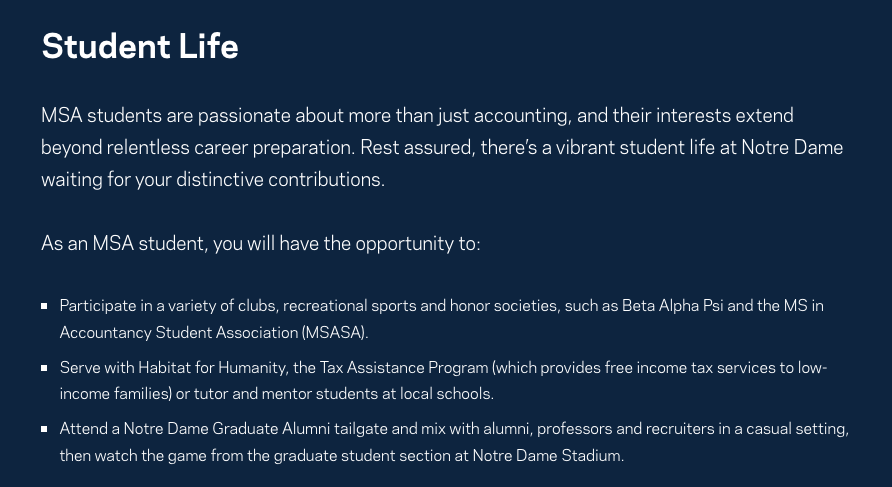Click the '(MSASA)' abbreviation text
Viewport: 892px width, 487px height.
[336, 332]
